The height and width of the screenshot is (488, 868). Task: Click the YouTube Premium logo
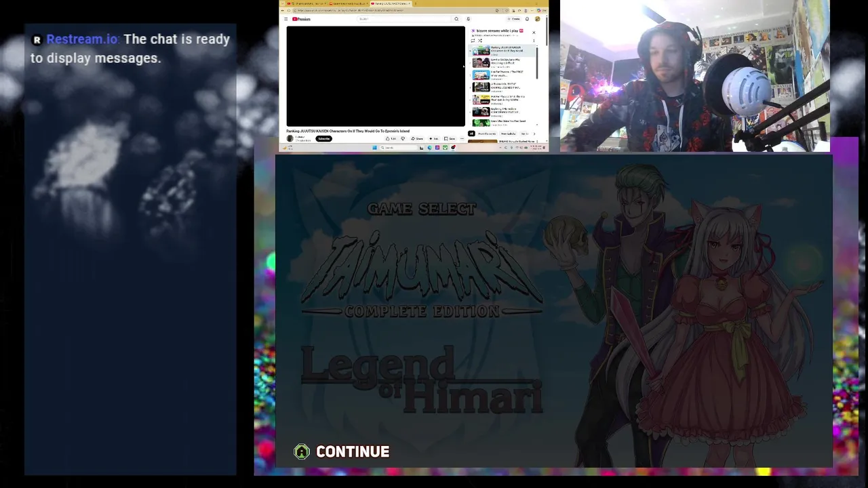tap(301, 19)
